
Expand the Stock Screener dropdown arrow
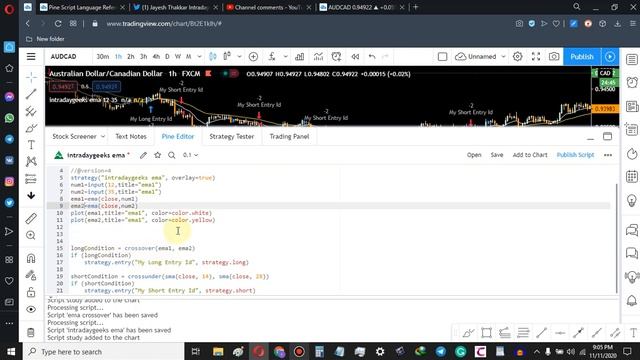pos(103,136)
